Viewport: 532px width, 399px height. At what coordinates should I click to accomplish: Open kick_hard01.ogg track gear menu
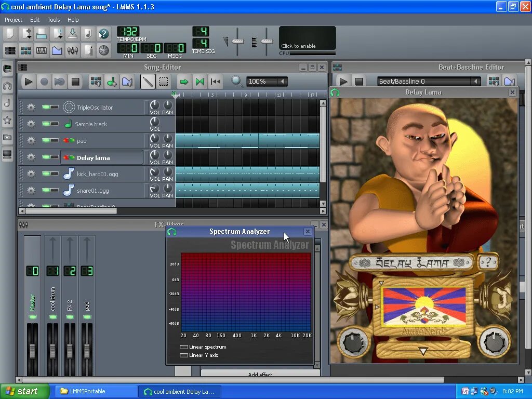pyautogui.click(x=31, y=174)
